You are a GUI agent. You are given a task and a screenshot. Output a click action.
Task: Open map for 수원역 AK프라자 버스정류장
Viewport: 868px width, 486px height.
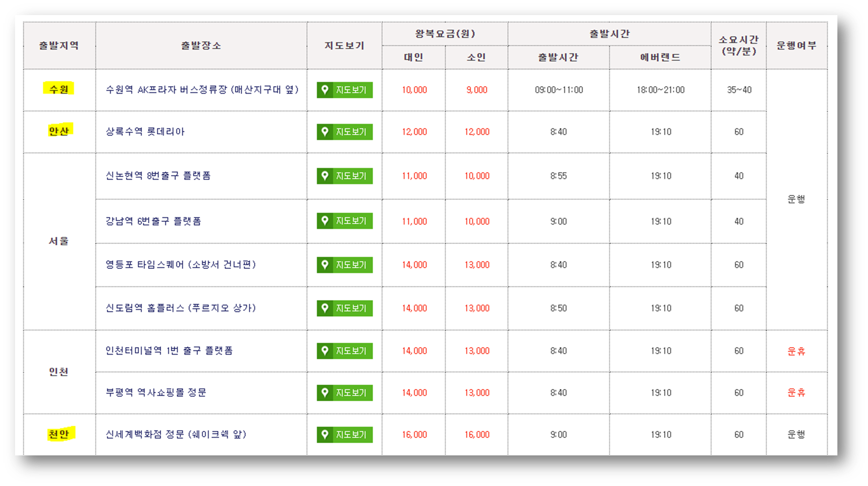tap(345, 90)
